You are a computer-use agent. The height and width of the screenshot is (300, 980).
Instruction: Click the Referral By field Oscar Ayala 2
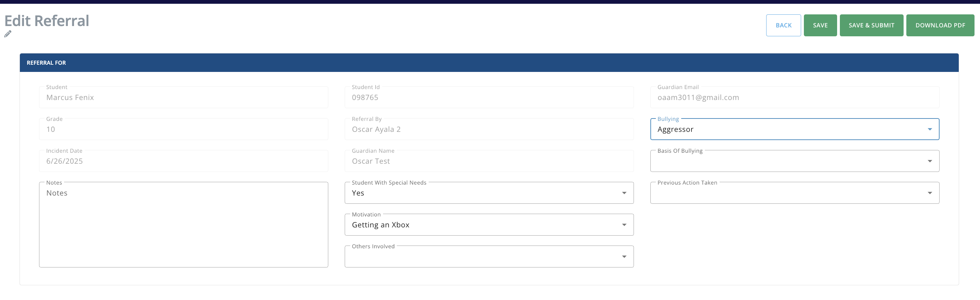[x=489, y=129]
